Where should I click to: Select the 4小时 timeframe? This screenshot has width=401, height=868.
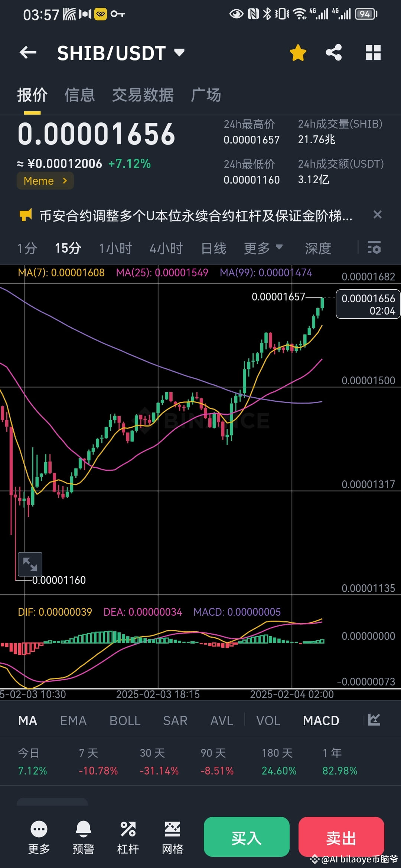click(166, 248)
